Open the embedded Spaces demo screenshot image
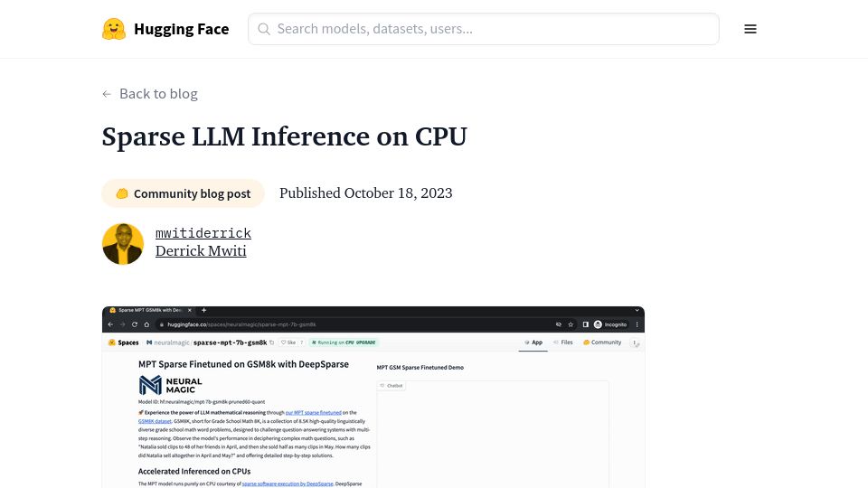The height and width of the screenshot is (488, 868). tap(373, 397)
